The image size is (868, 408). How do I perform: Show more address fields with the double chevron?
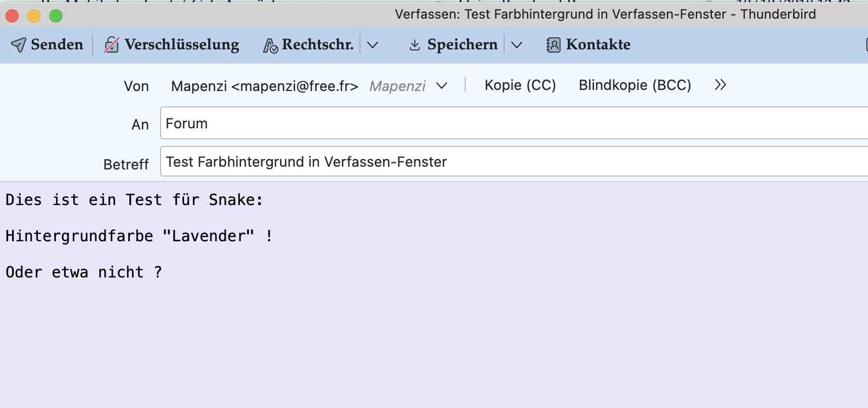tap(720, 85)
